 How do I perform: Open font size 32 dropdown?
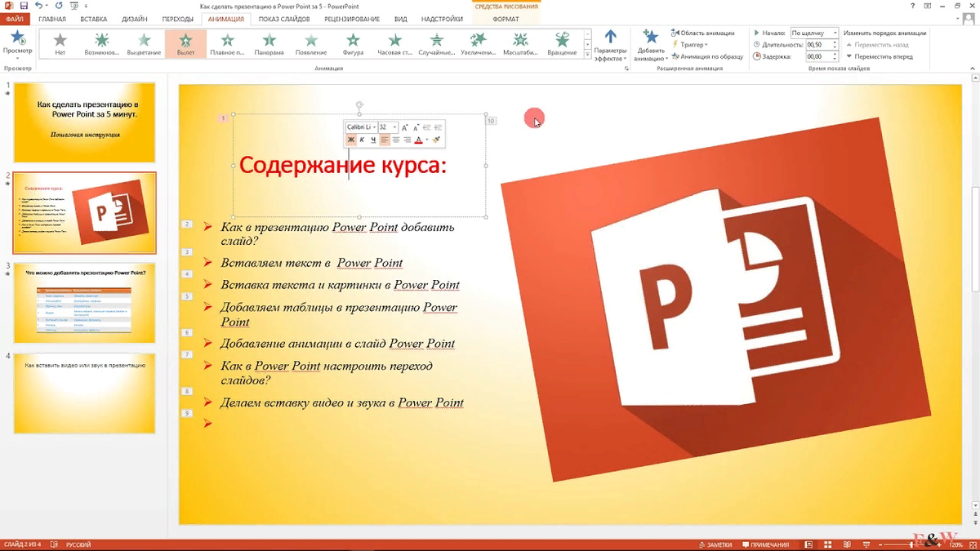(x=394, y=127)
